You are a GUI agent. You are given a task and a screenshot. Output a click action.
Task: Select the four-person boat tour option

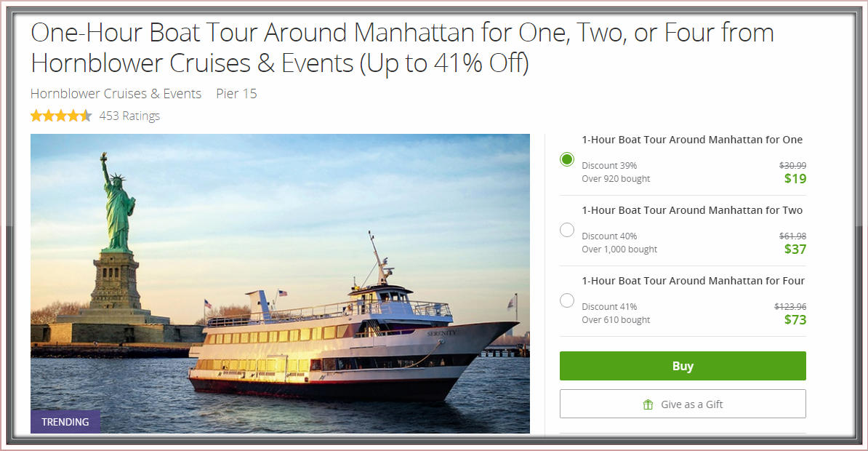566,300
